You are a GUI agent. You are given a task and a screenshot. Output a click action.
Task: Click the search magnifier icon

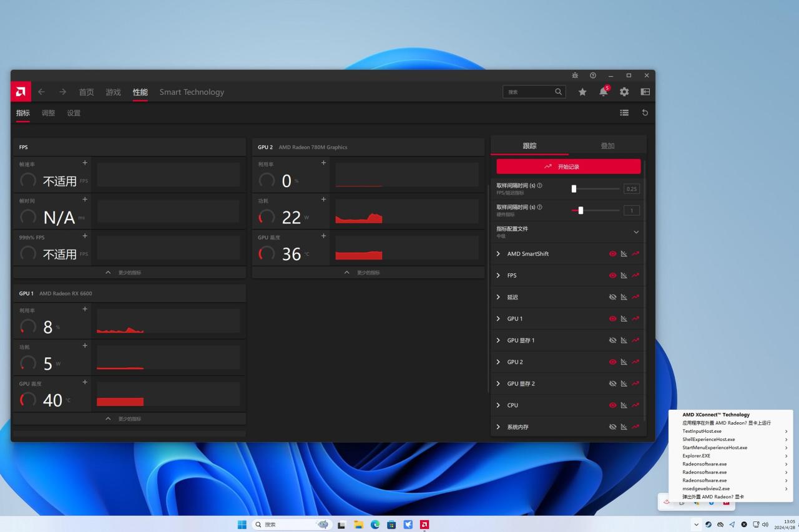pos(558,92)
